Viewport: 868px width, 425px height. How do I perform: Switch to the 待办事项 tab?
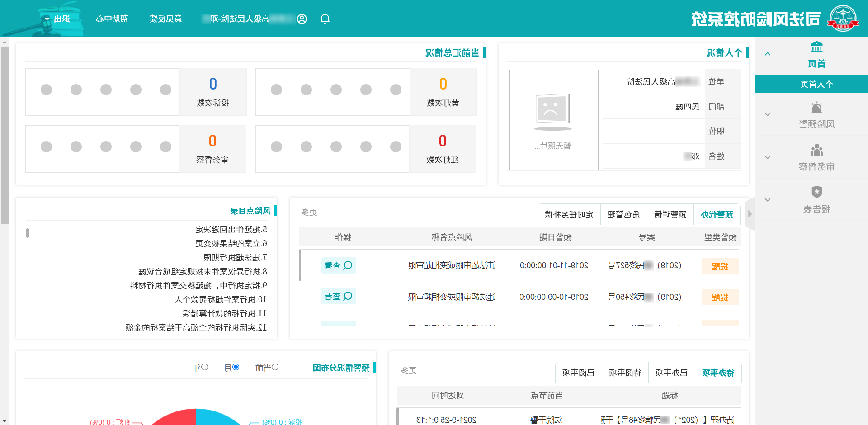[x=718, y=373]
